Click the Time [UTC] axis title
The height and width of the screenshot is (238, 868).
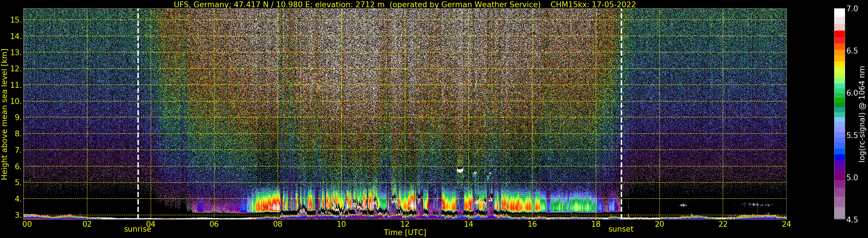[x=405, y=233]
